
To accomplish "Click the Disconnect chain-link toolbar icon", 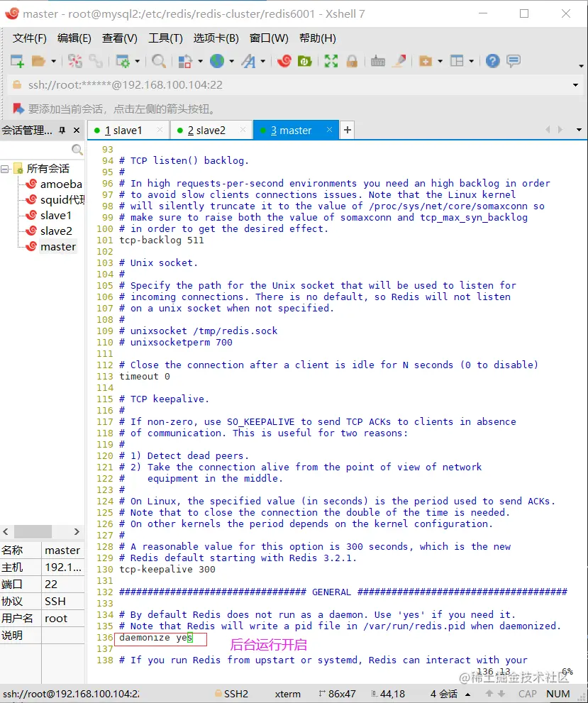I will [x=96, y=61].
